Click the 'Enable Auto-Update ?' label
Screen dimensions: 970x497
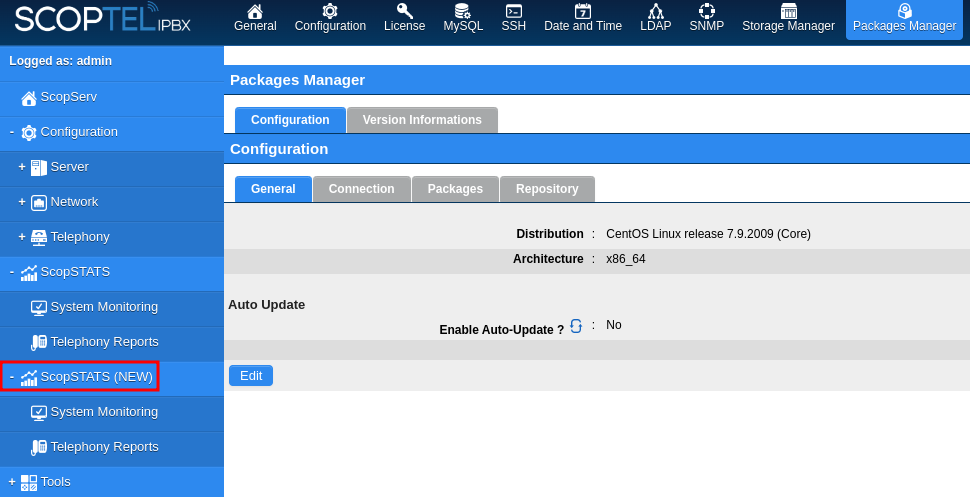coord(502,330)
